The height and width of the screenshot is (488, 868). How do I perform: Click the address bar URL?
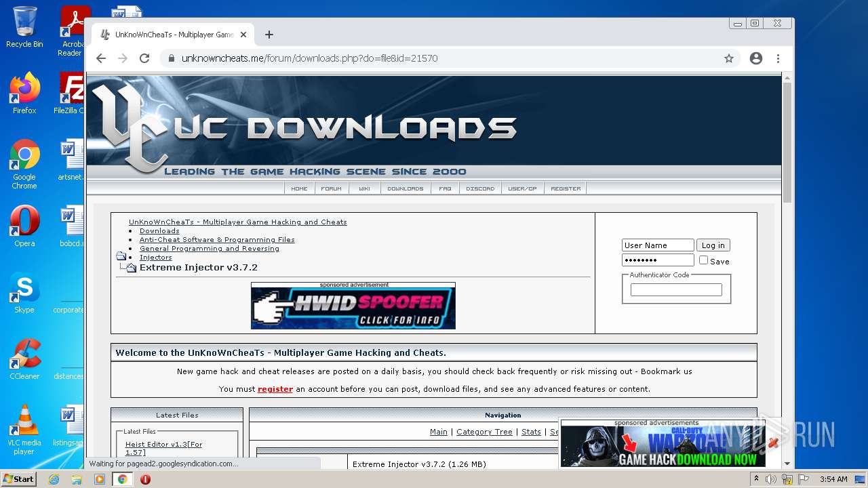pos(309,58)
